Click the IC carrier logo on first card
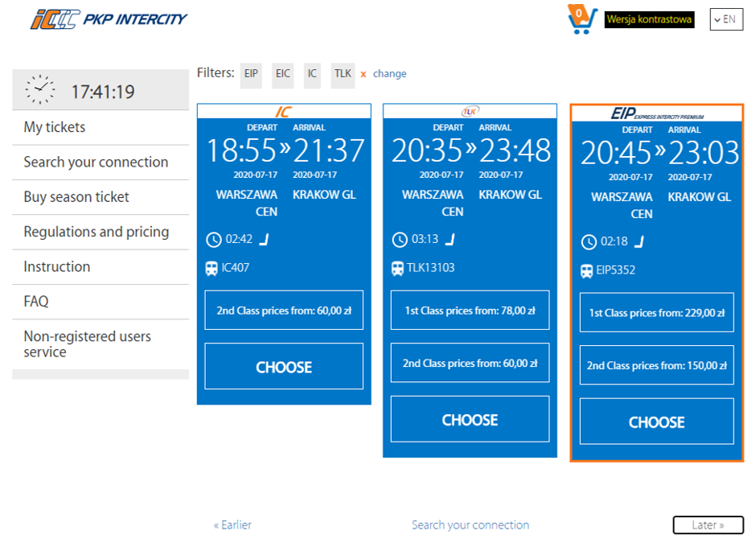The height and width of the screenshot is (539, 756). click(283, 112)
